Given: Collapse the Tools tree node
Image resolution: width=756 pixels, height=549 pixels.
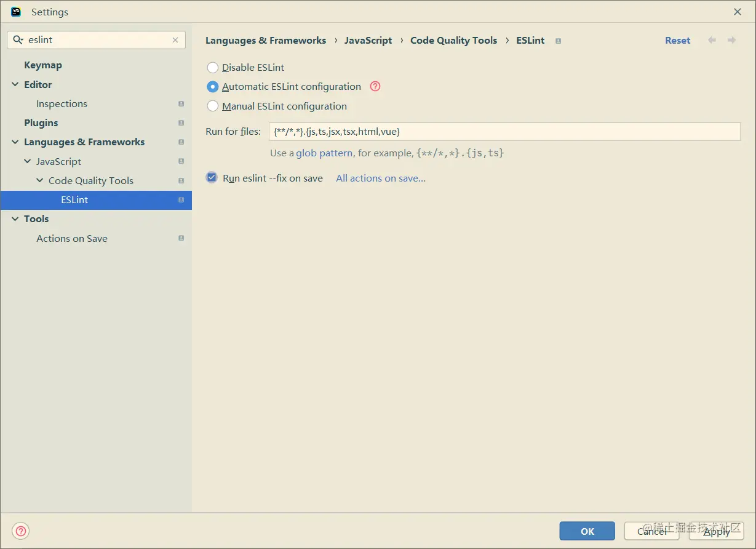Looking at the screenshot, I should [15, 218].
